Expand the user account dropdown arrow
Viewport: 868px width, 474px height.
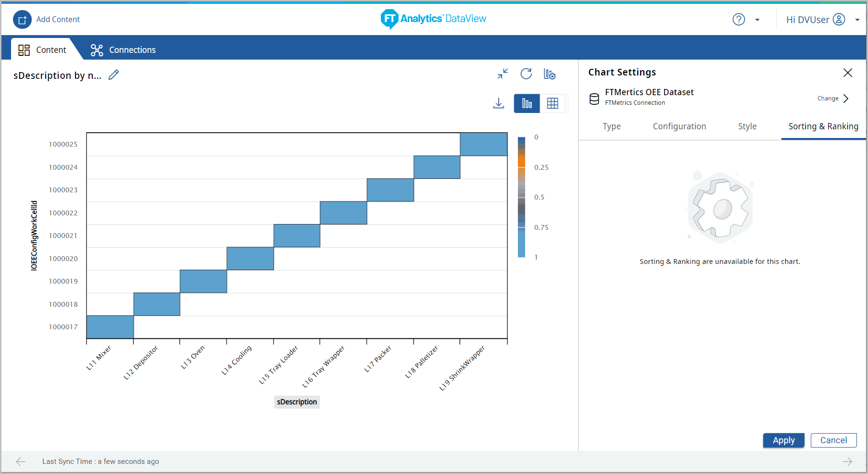tap(857, 20)
